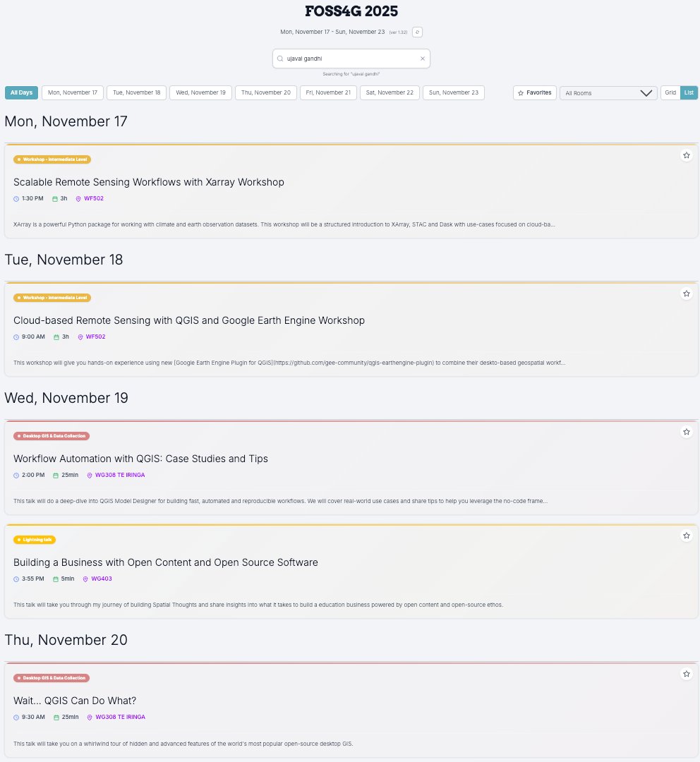Click the Lightning talk tag
The height and width of the screenshot is (762, 700).
[x=35, y=540]
